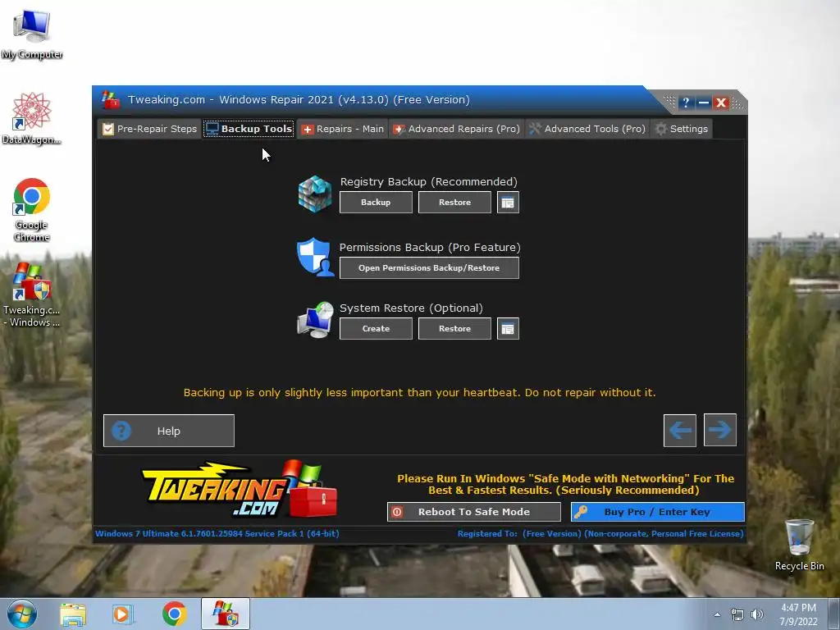Close the Windows Repair window
This screenshot has height=630, width=840.
[x=721, y=103]
